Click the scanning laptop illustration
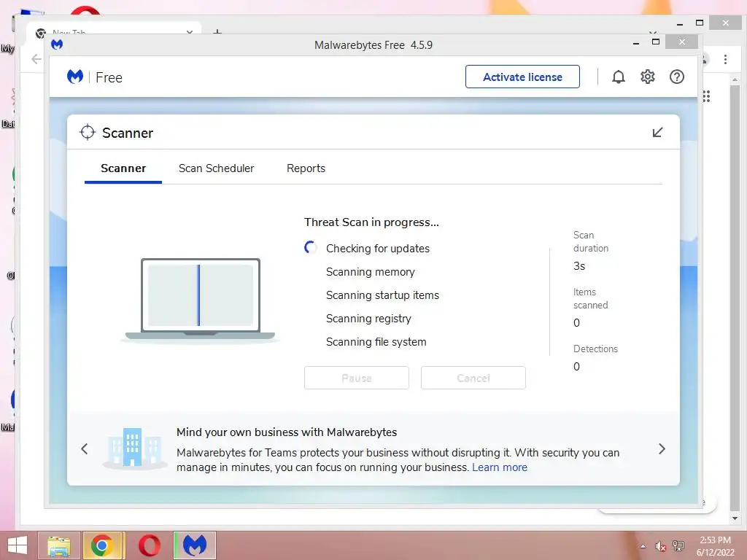The image size is (747, 560). pos(200,300)
